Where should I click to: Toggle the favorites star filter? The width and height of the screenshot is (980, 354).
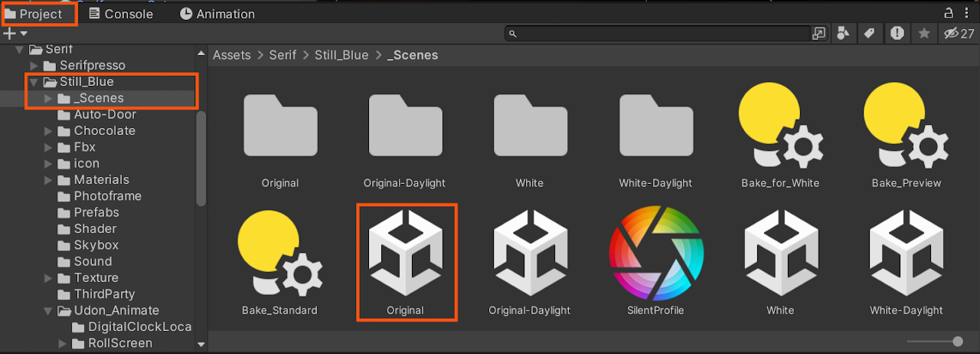click(x=924, y=34)
